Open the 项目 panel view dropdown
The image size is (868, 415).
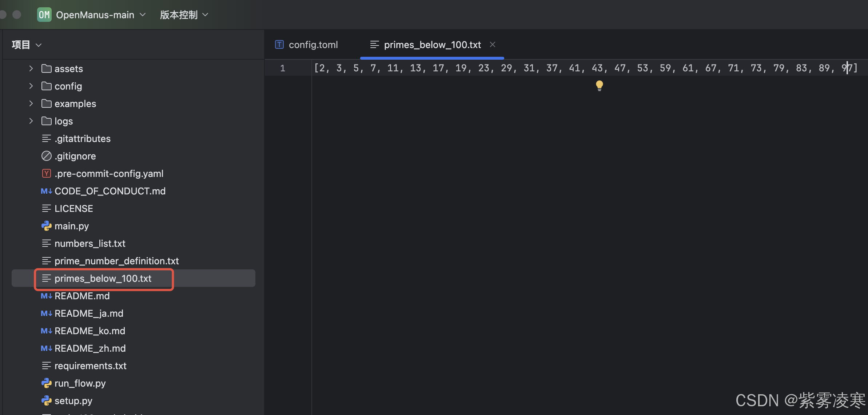pyautogui.click(x=27, y=45)
